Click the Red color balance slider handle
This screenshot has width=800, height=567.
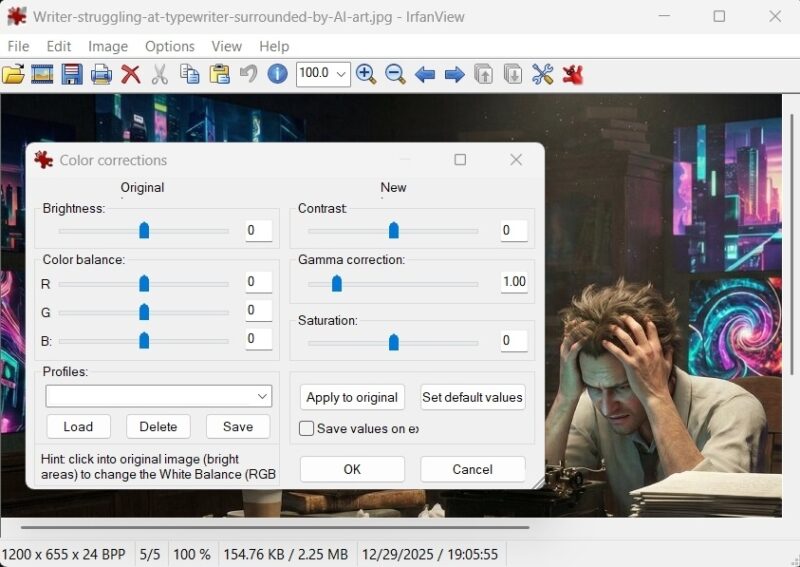[x=144, y=283]
